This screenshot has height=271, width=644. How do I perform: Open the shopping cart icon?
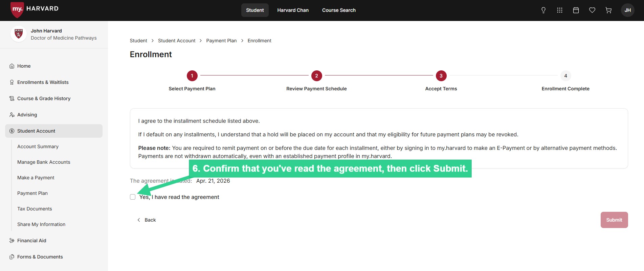608,10
